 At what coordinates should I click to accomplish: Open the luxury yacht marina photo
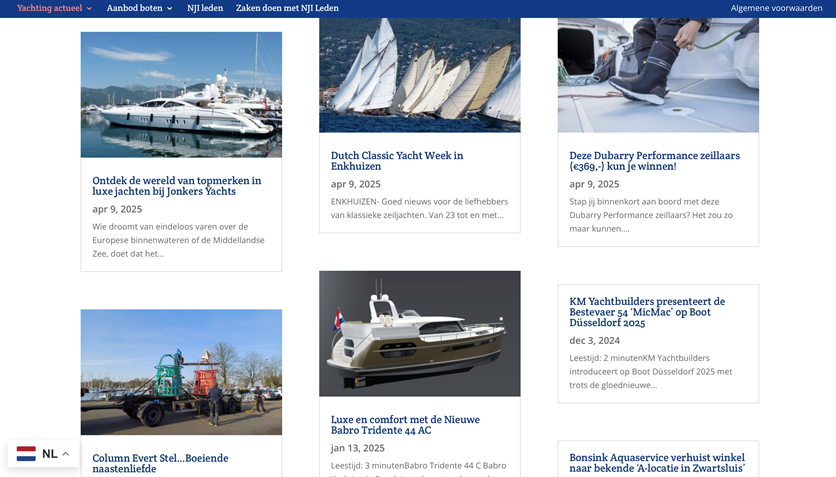[x=181, y=94]
